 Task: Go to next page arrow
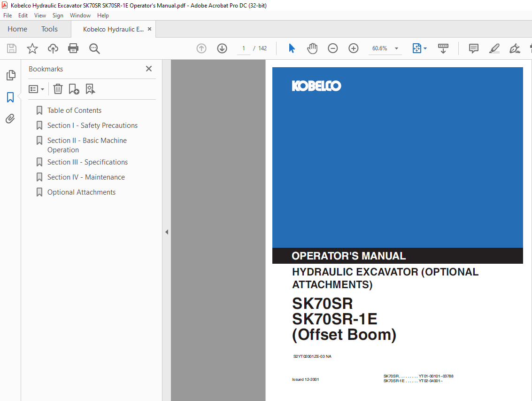coord(222,48)
